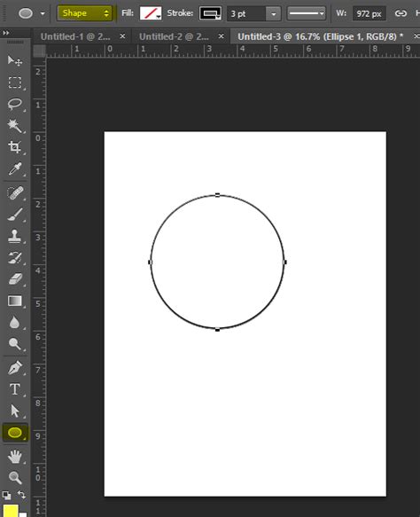
Task: Select the Path Selection tool
Action: coord(15,411)
